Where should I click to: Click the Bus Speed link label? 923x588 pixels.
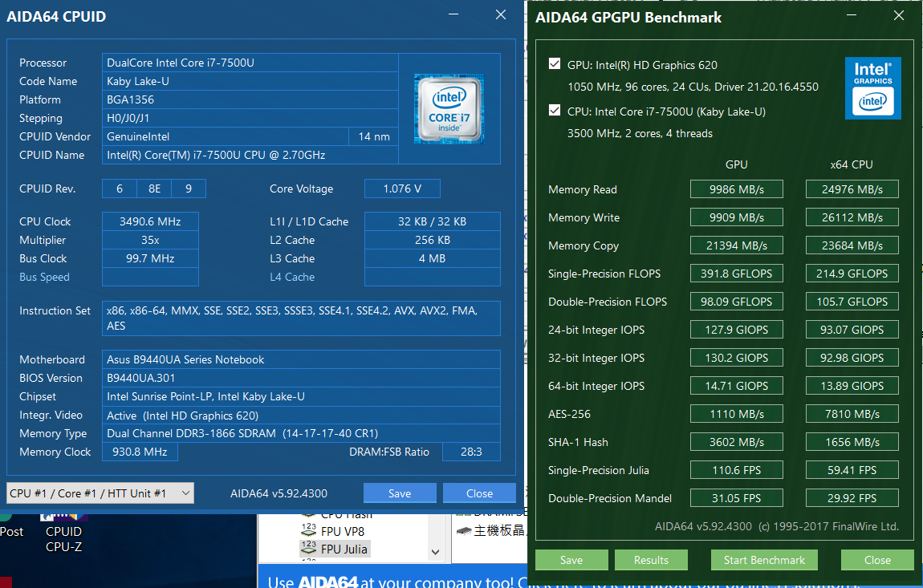[44, 277]
